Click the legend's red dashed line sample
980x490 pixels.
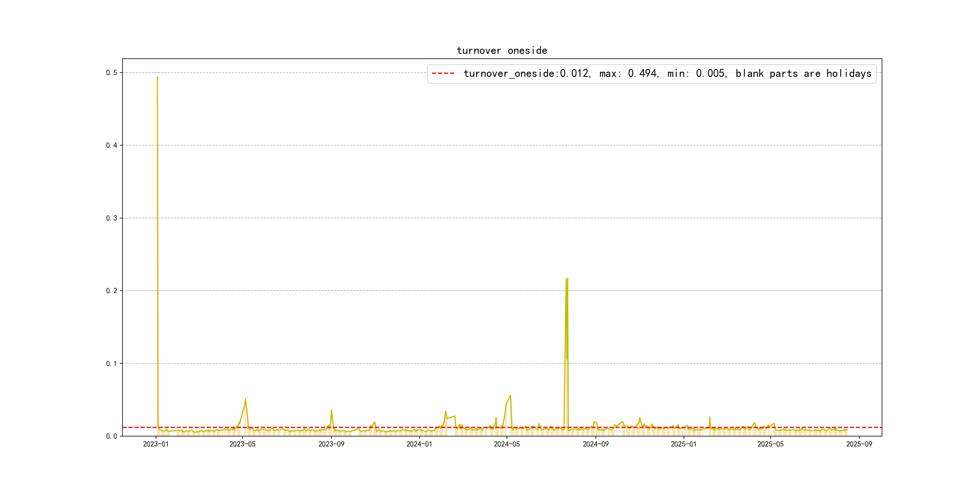[x=443, y=73]
